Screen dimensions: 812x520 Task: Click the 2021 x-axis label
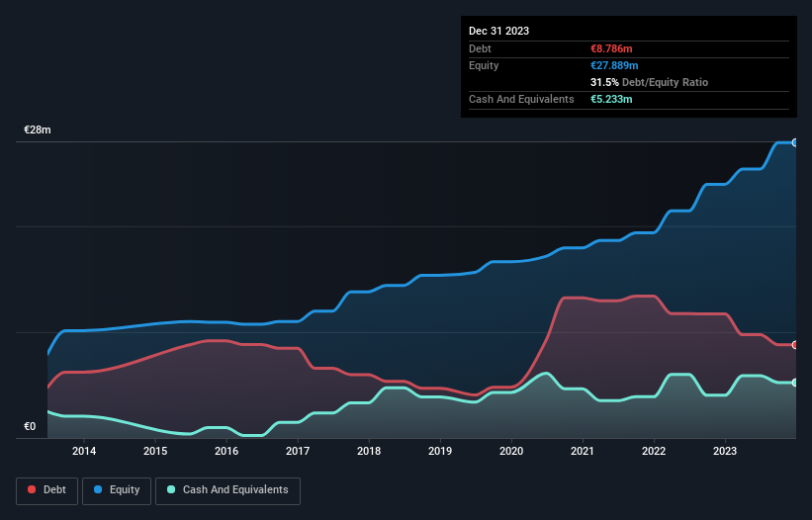(583, 451)
